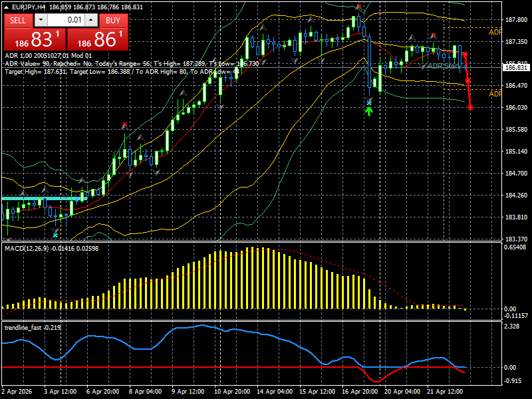
Task: Click the 9 Apr 12:00 time label
Action: pyautogui.click(x=188, y=392)
